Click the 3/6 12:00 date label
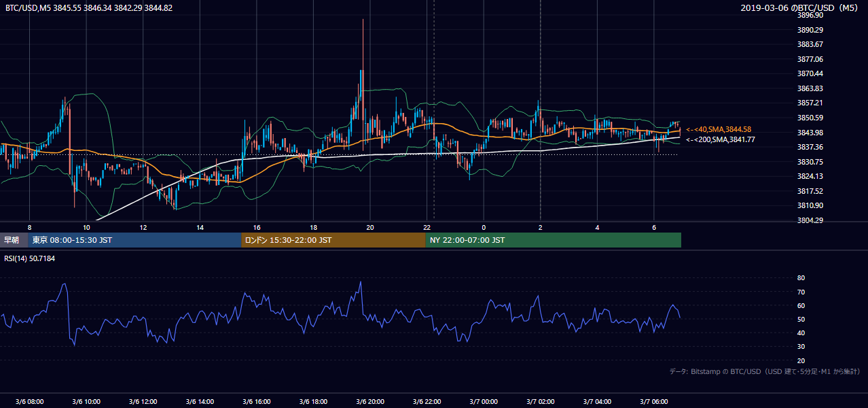The height and width of the screenshot is (408, 868). [143, 402]
